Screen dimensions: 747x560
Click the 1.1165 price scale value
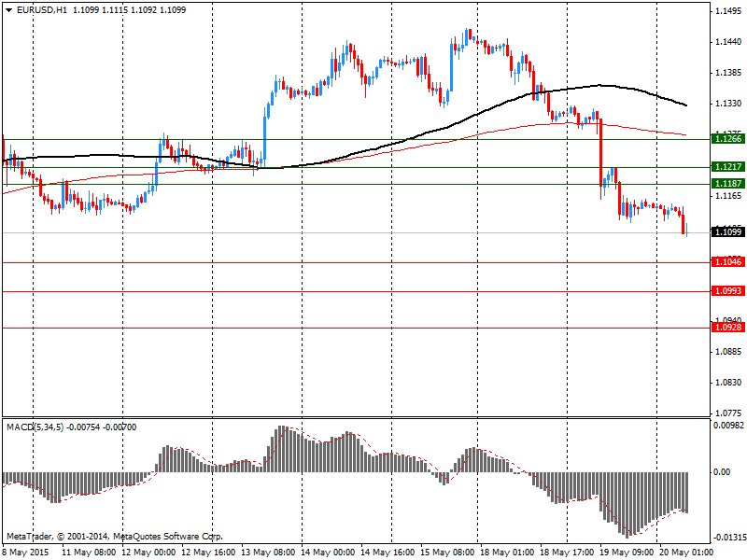(x=728, y=196)
